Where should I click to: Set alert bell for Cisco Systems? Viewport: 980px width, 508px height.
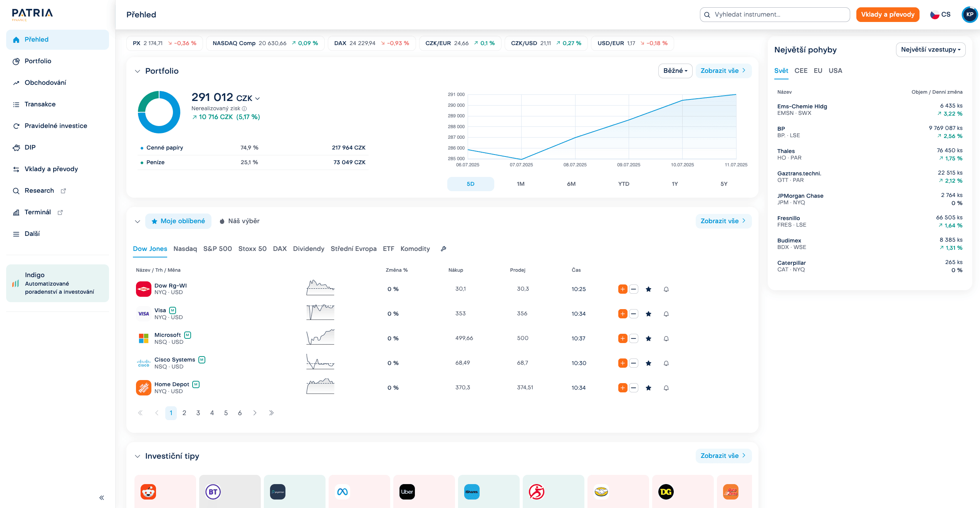click(666, 363)
